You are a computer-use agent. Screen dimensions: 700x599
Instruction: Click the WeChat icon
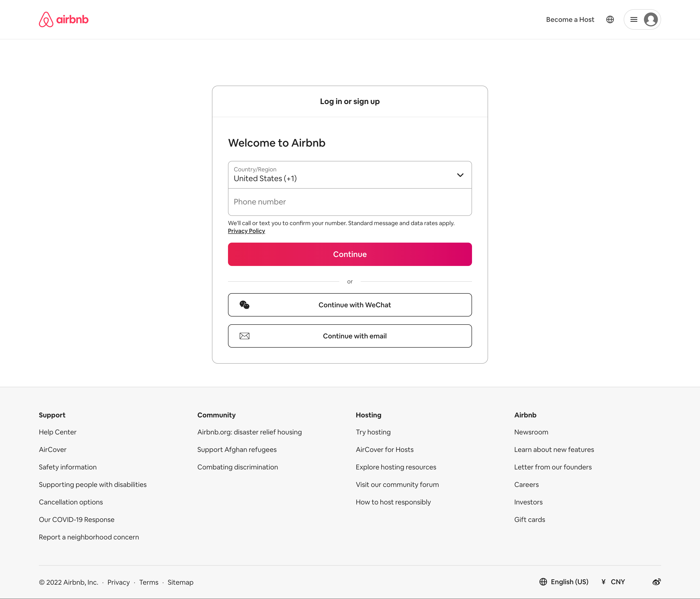click(244, 305)
